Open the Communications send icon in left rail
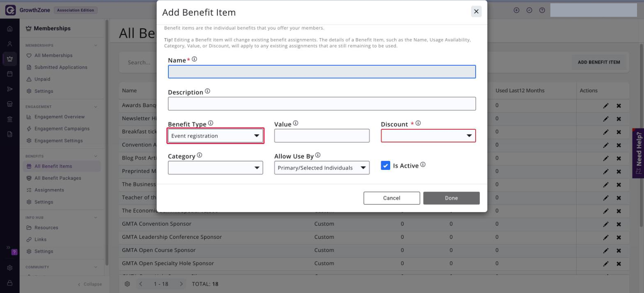 [10, 89]
